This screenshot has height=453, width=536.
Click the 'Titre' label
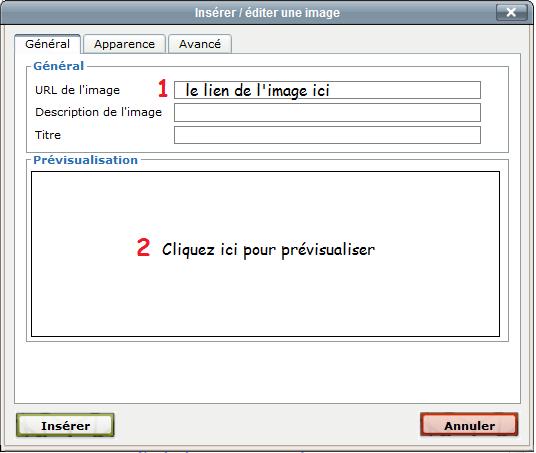48,135
